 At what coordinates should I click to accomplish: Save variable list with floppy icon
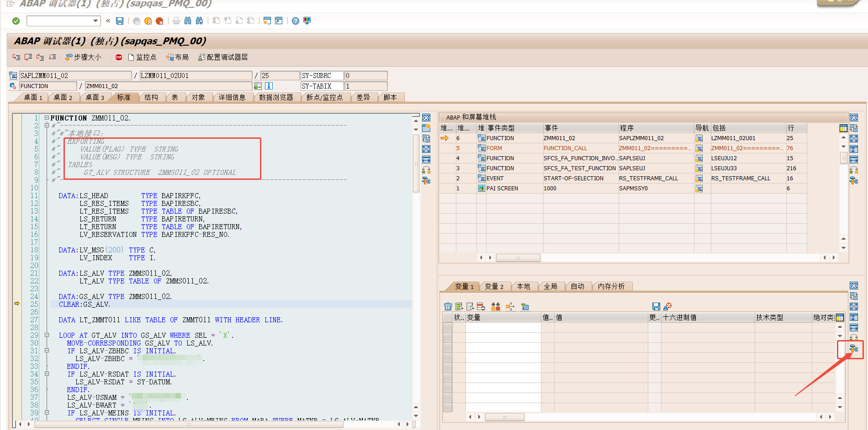click(x=656, y=306)
